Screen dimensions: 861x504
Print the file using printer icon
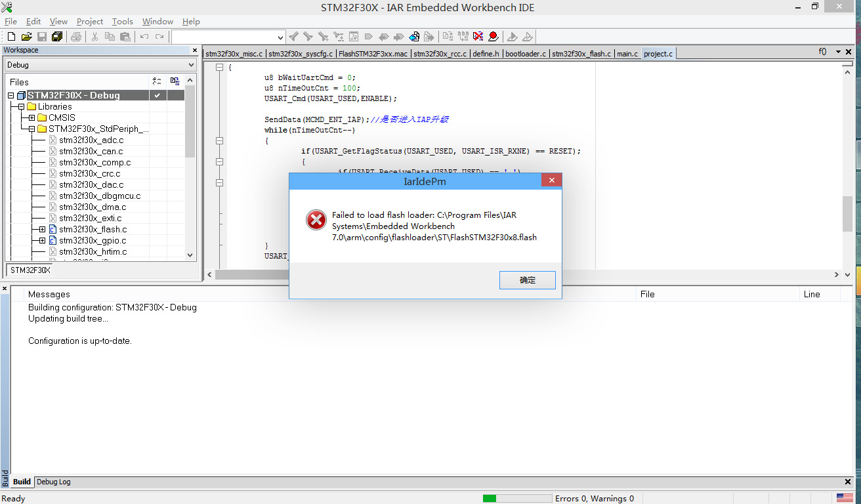coord(76,37)
